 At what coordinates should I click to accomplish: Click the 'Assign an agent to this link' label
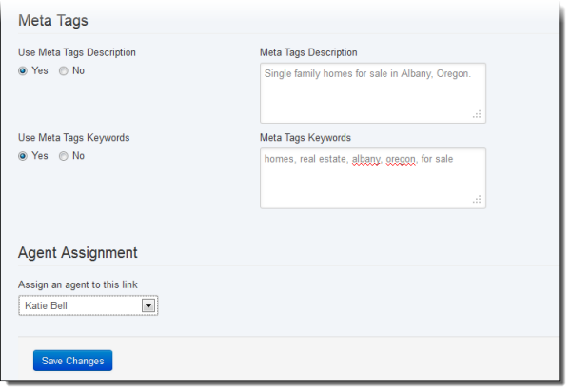[x=78, y=284]
